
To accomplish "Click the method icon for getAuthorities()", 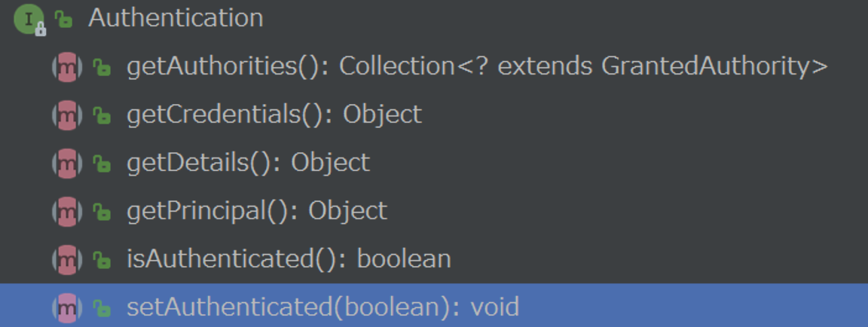I will [x=67, y=68].
